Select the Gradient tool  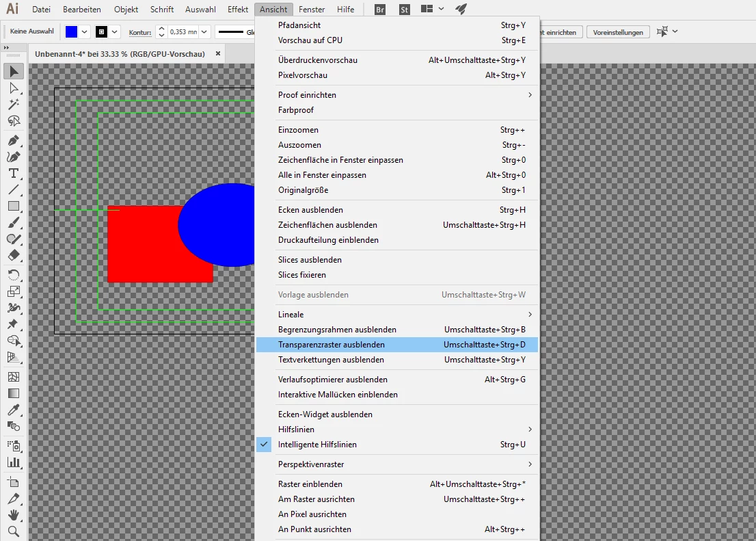coord(14,393)
